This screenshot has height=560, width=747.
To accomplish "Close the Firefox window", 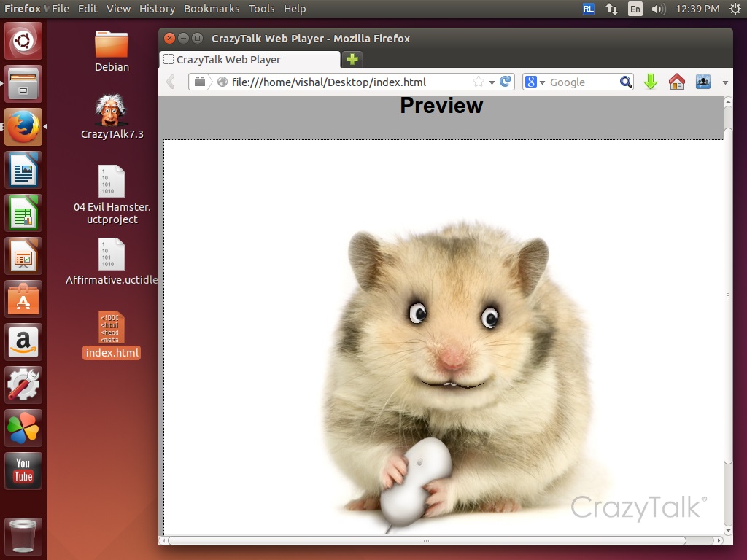I will 169,38.
